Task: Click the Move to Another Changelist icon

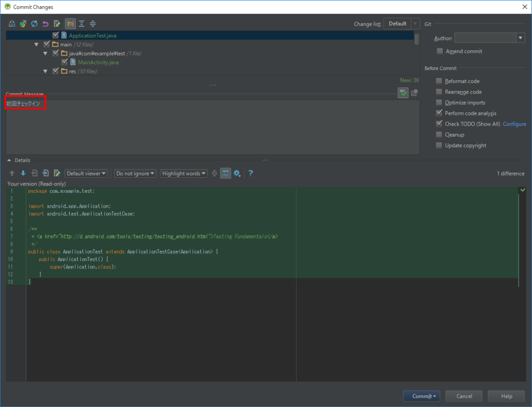Action: click(x=23, y=24)
